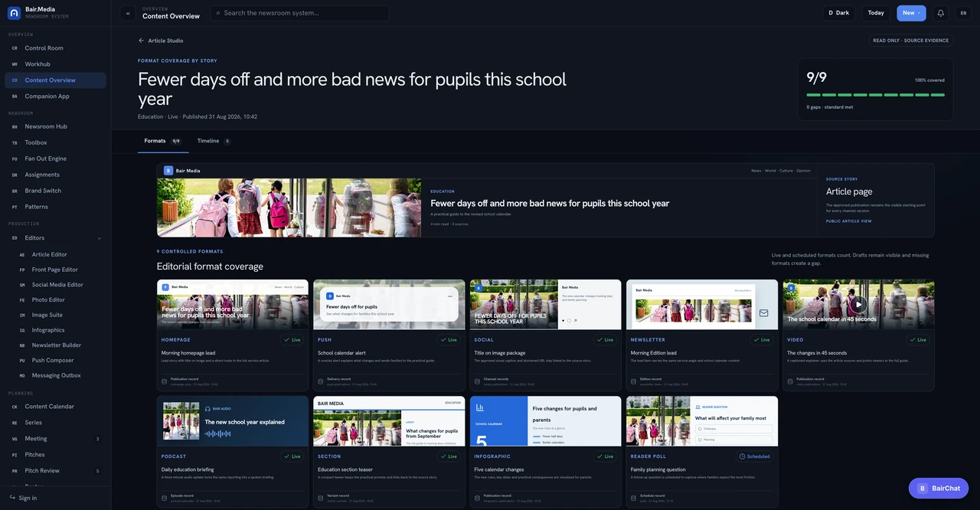Click the Sign in link
The height and width of the screenshot is (510, 980).
[28, 498]
